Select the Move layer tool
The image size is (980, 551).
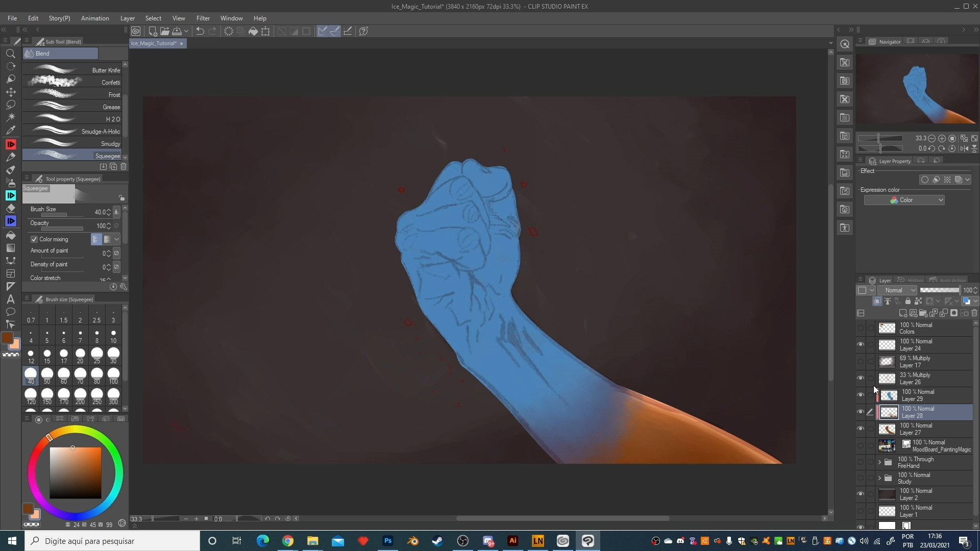pos(10,92)
